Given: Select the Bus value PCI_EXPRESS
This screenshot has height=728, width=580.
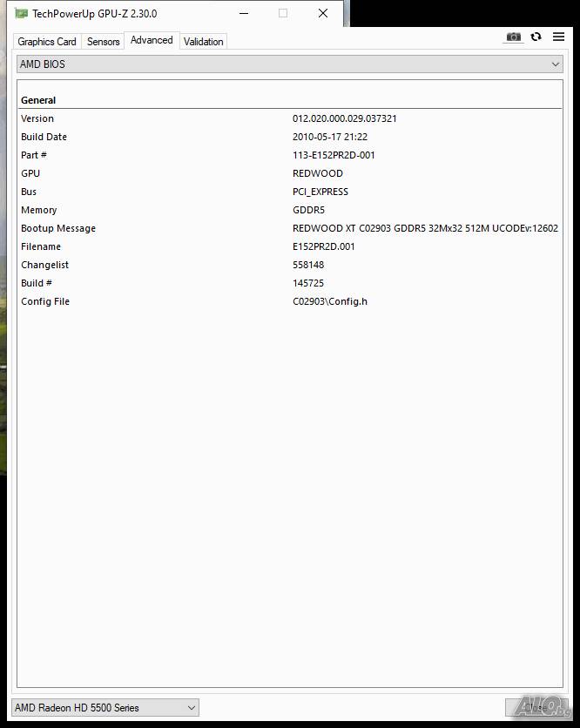Looking at the screenshot, I should click(320, 192).
